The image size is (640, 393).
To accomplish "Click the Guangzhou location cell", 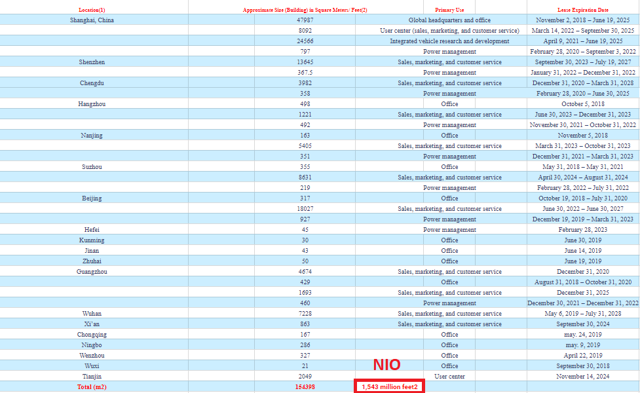I will [92, 271].
